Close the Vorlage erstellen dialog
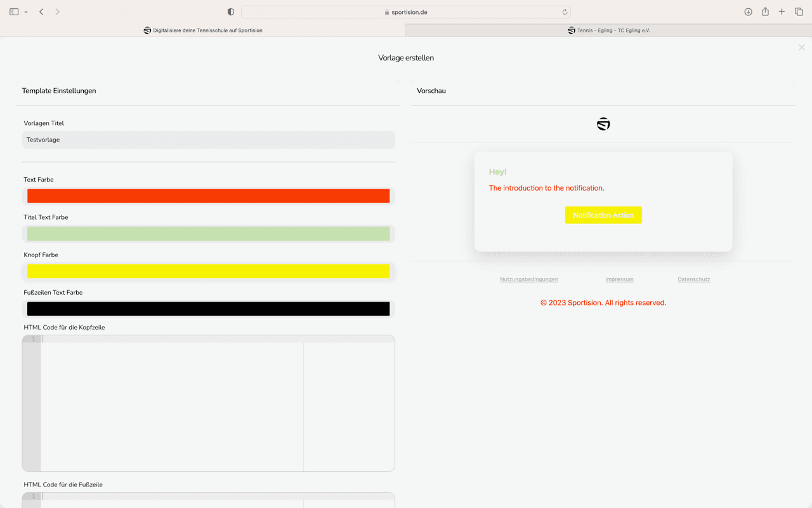812x508 pixels. (x=801, y=48)
